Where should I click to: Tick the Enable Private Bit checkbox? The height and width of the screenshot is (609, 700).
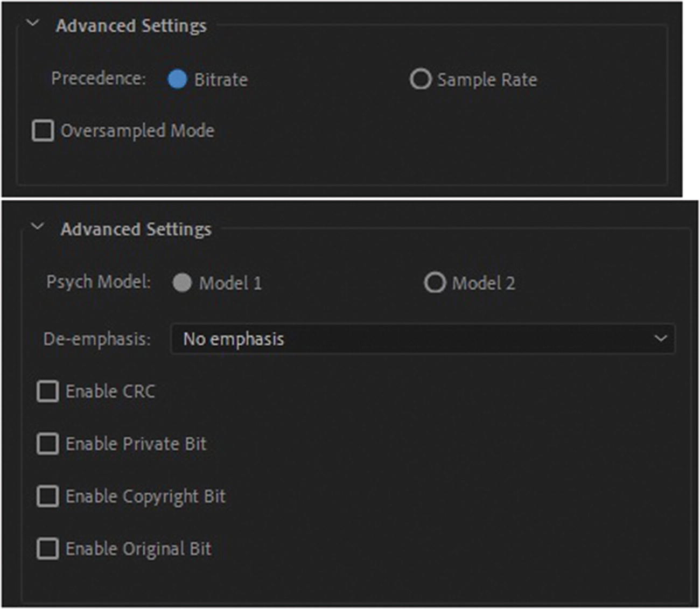pyautogui.click(x=47, y=444)
